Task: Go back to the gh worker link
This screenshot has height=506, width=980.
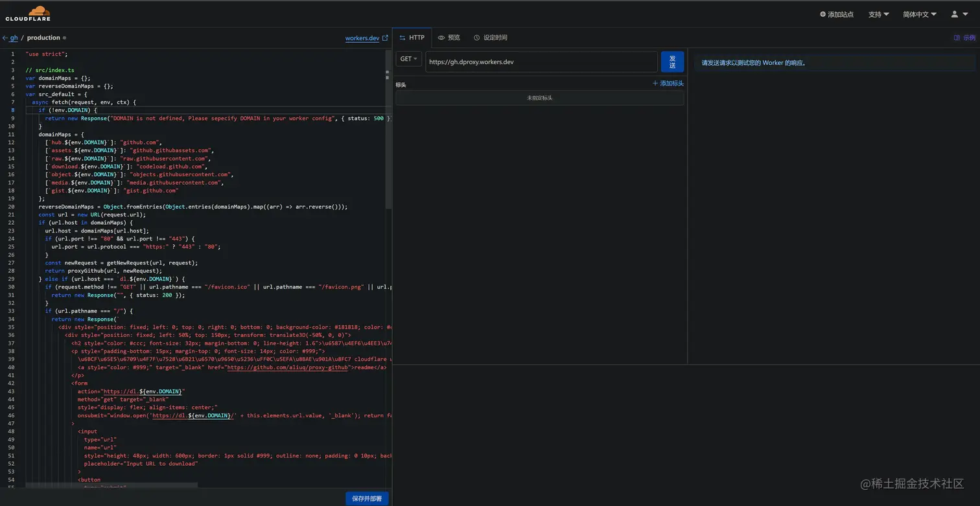Action: point(14,38)
